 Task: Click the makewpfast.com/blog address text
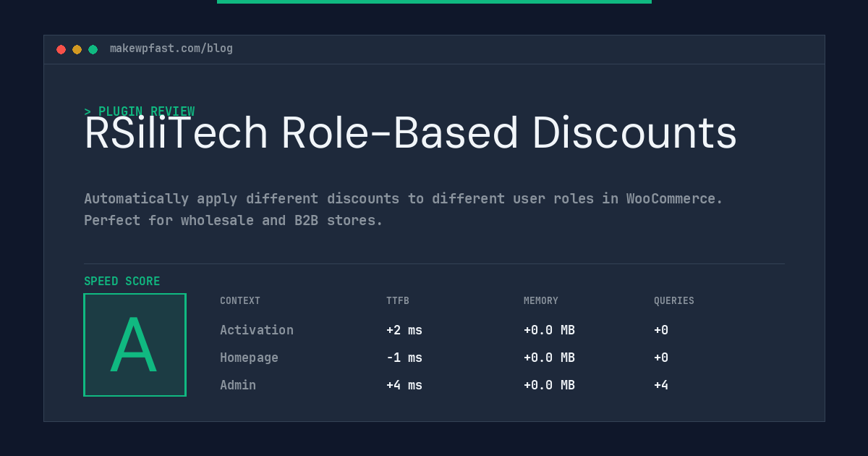(x=171, y=48)
